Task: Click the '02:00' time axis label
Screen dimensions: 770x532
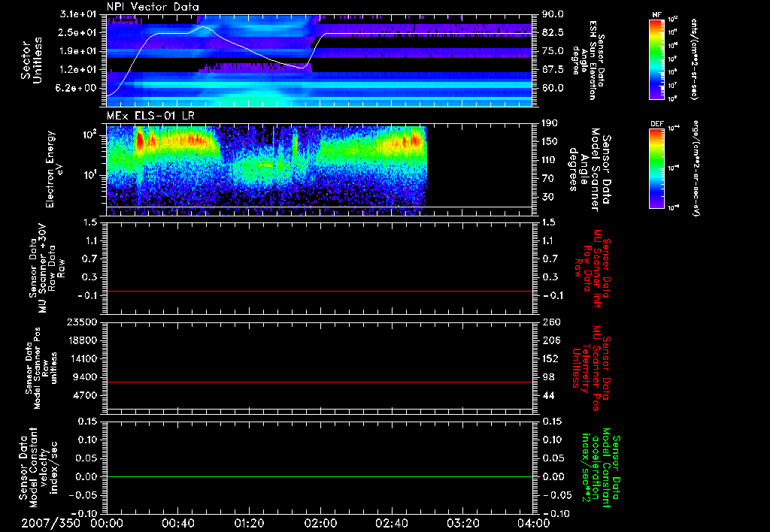Action: (320, 523)
